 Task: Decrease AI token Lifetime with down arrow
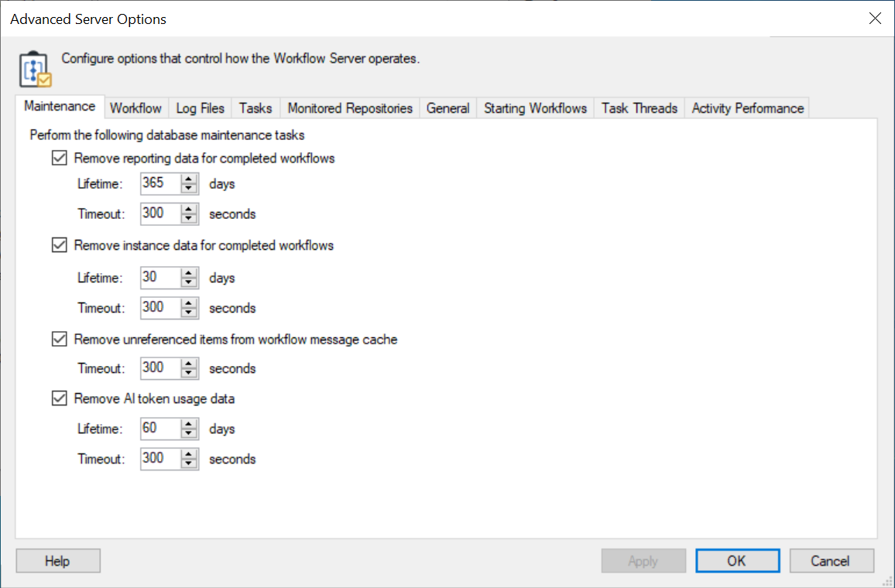click(x=189, y=434)
